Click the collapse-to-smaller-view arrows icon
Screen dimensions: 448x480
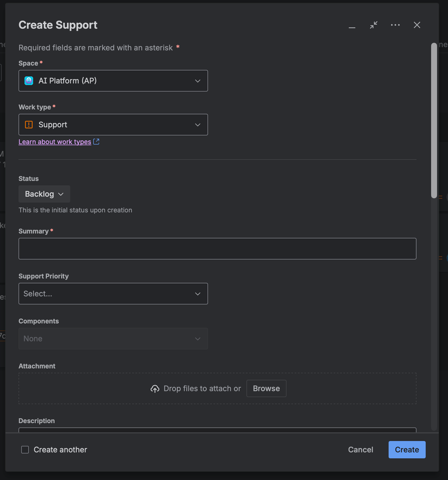(373, 25)
